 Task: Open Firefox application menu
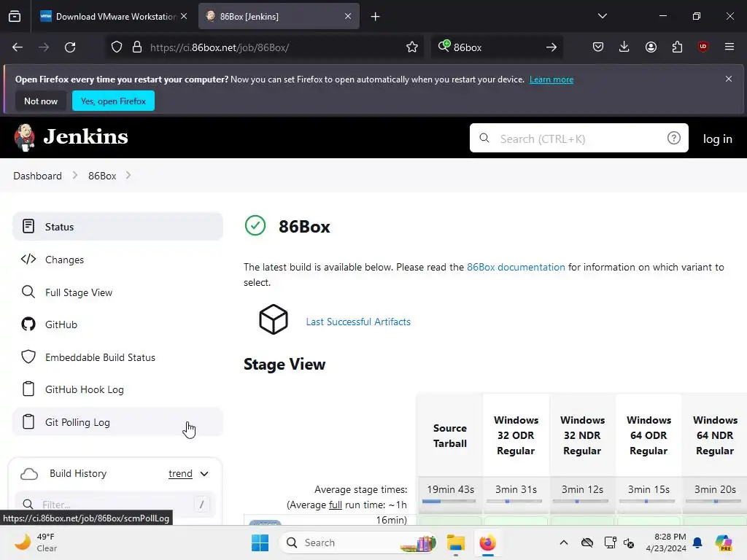coord(729,47)
